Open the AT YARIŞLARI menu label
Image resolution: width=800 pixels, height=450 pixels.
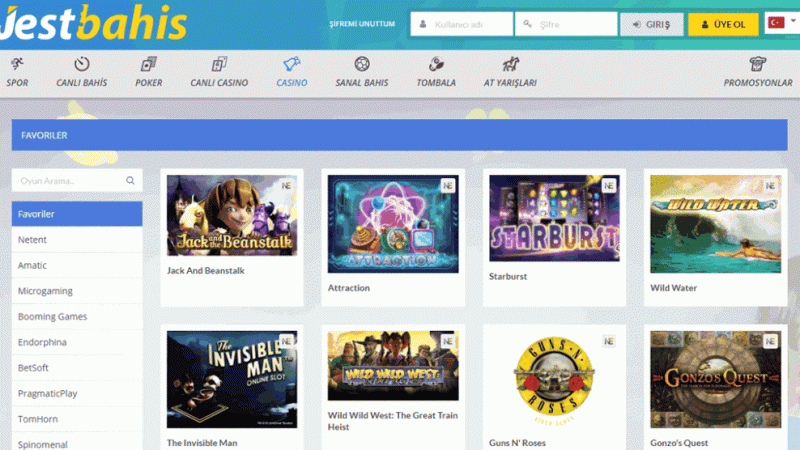coord(510,83)
